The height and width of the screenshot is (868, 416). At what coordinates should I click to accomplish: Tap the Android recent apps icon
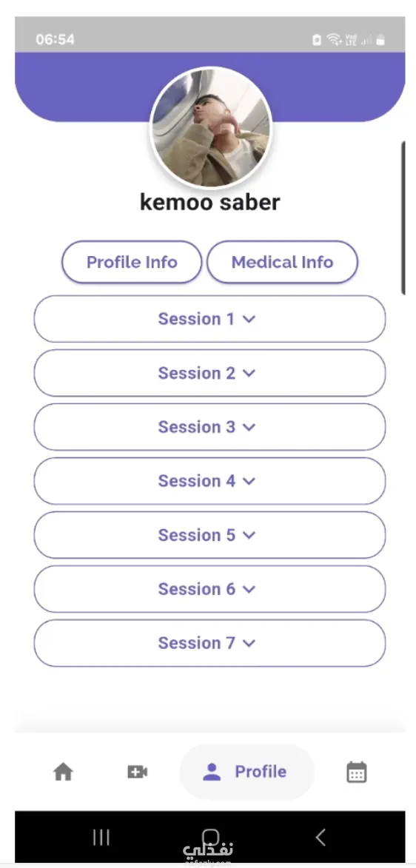coord(101,837)
